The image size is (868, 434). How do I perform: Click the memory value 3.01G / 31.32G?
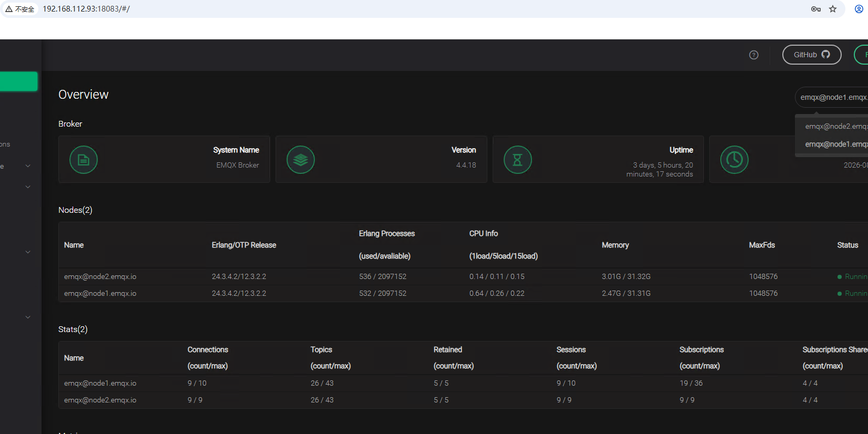626,276
